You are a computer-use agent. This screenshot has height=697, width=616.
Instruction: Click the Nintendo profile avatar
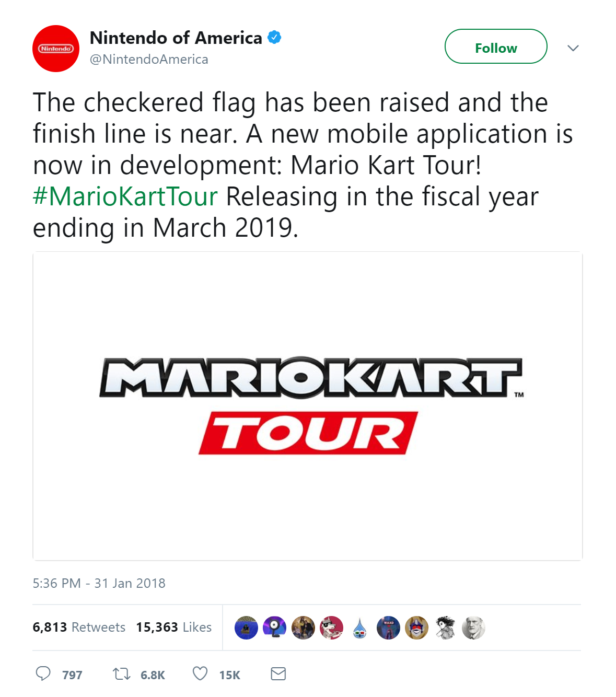click(x=55, y=48)
